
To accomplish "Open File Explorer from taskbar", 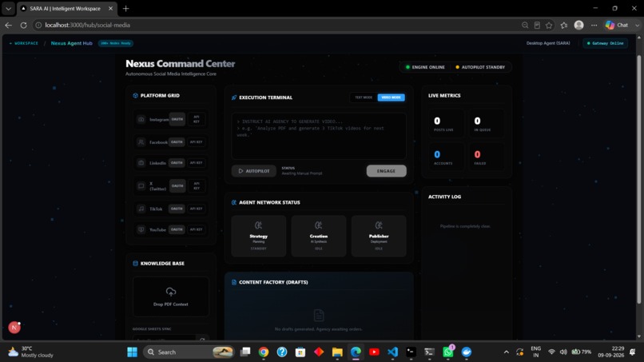I will point(337,352).
